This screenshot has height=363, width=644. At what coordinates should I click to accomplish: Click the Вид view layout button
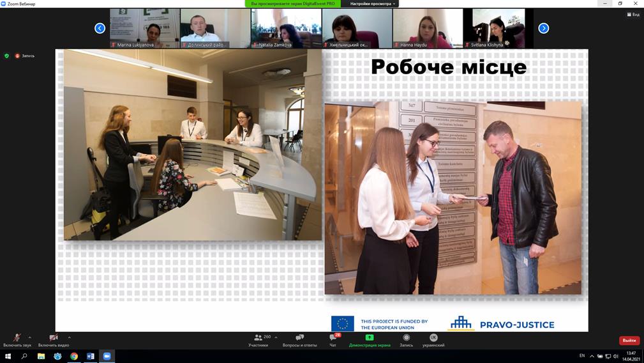click(x=633, y=15)
